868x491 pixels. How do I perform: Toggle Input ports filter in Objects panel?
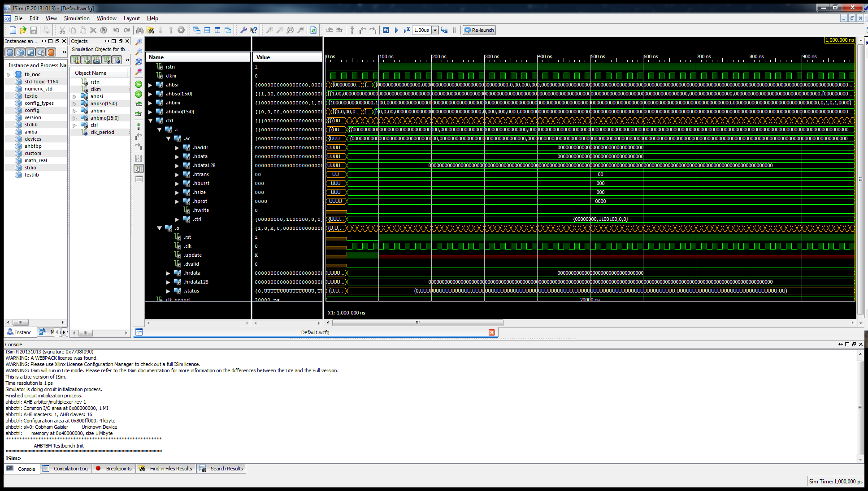76,60
